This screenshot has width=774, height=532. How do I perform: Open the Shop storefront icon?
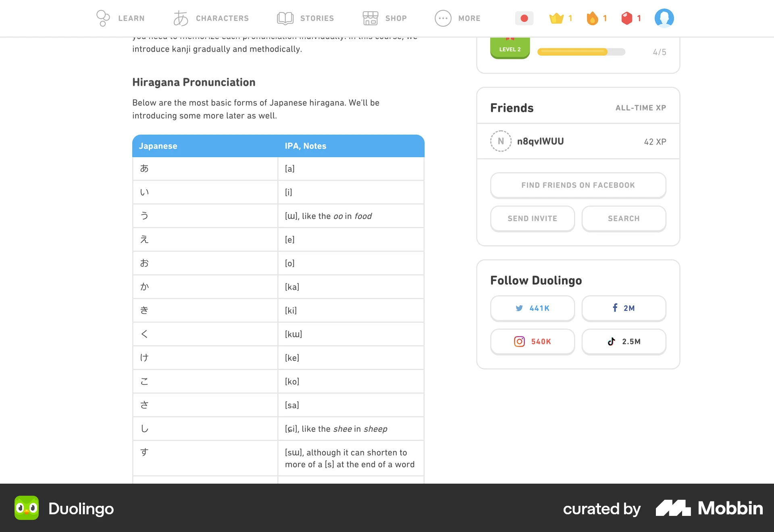click(370, 18)
